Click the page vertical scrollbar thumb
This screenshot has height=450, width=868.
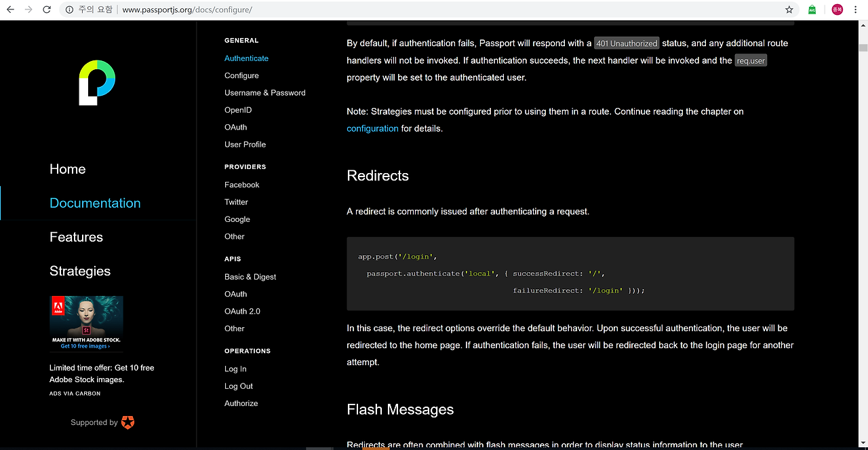click(x=863, y=48)
